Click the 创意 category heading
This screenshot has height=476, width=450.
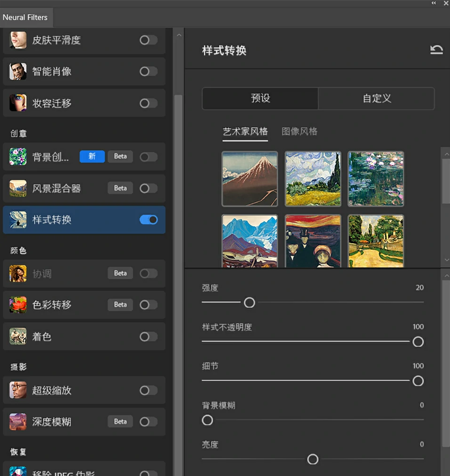(18, 133)
